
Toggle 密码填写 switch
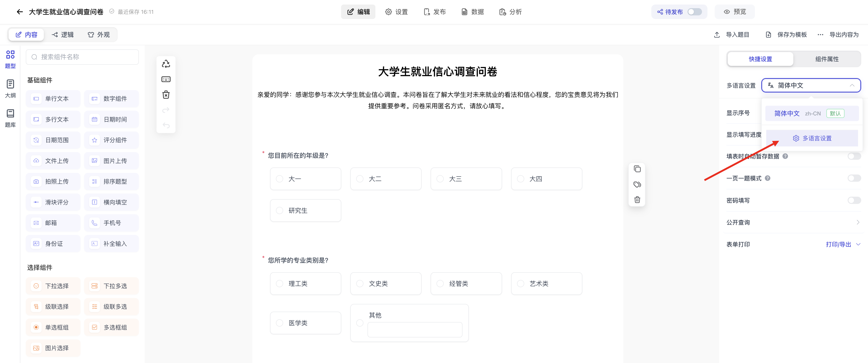(854, 200)
